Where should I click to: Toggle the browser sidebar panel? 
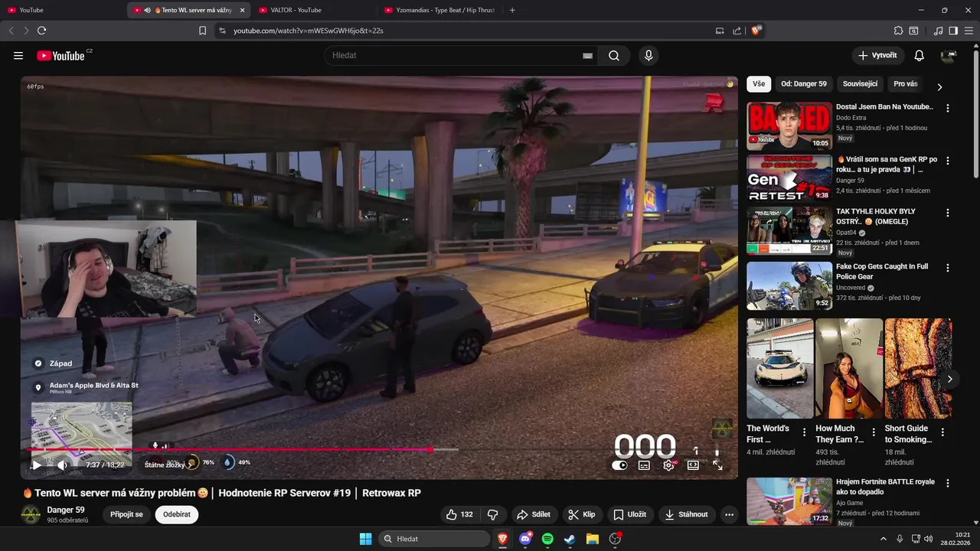coord(953,31)
